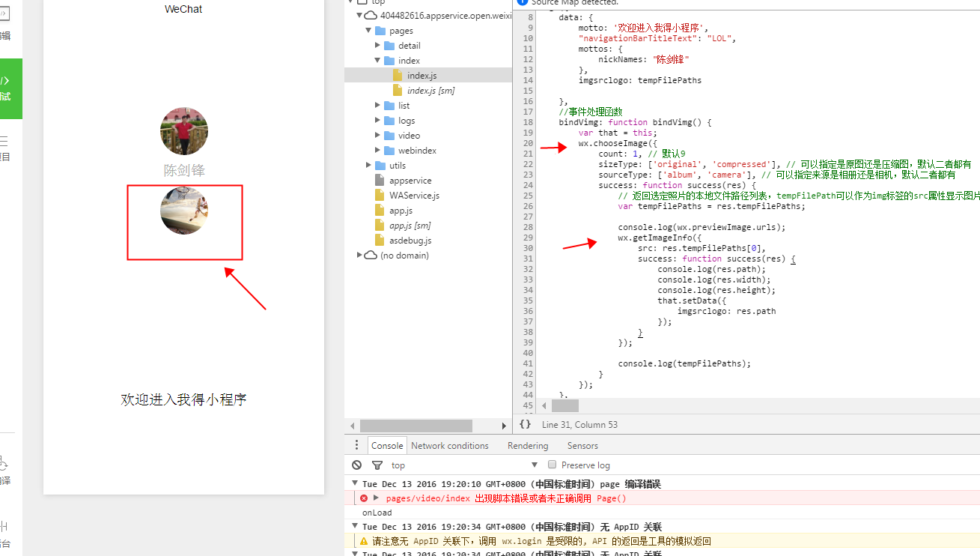Click the code scrollbar left arrow
980x556 pixels.
[x=544, y=405]
